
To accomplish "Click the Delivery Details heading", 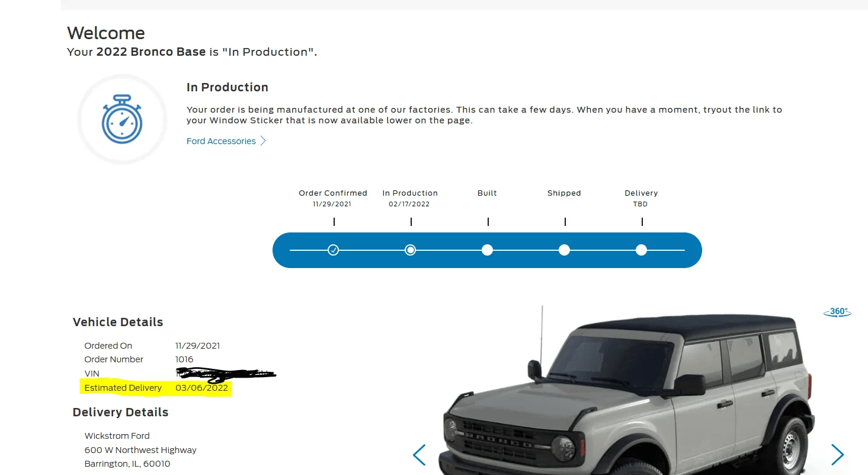I will point(121,413).
